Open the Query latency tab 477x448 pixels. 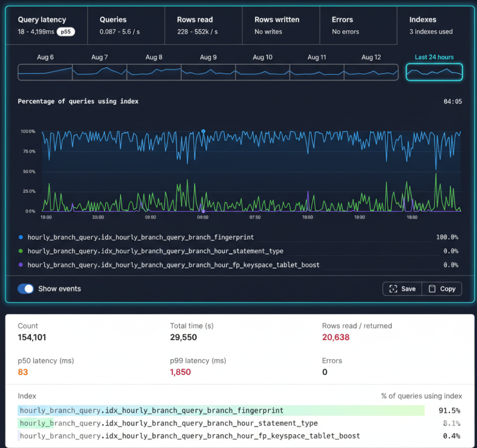[46, 26]
